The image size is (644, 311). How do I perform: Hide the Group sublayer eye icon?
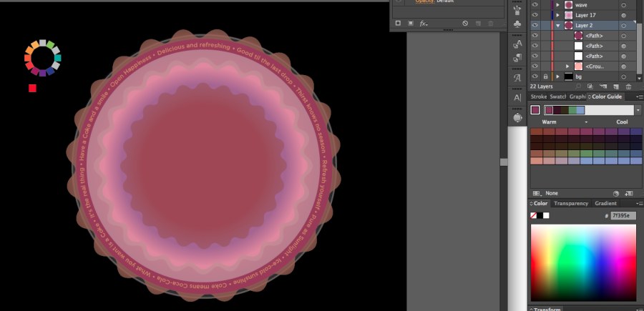(x=535, y=66)
